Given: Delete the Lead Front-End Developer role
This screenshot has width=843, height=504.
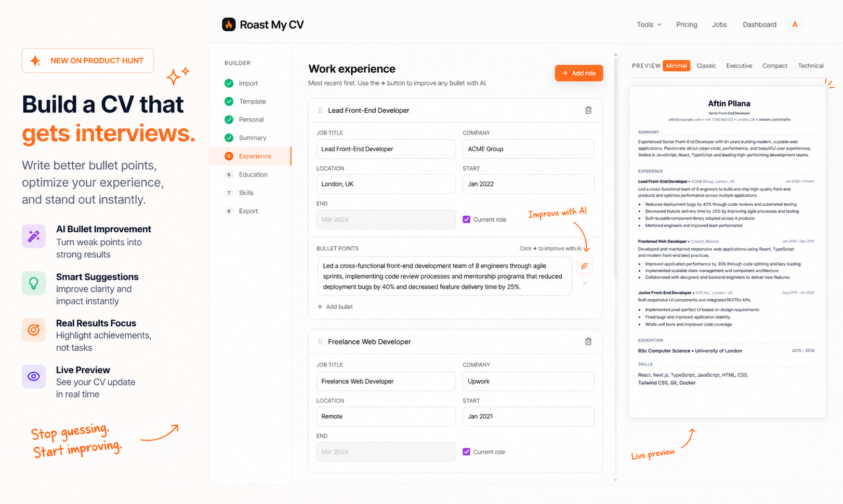Looking at the screenshot, I should click(x=588, y=110).
